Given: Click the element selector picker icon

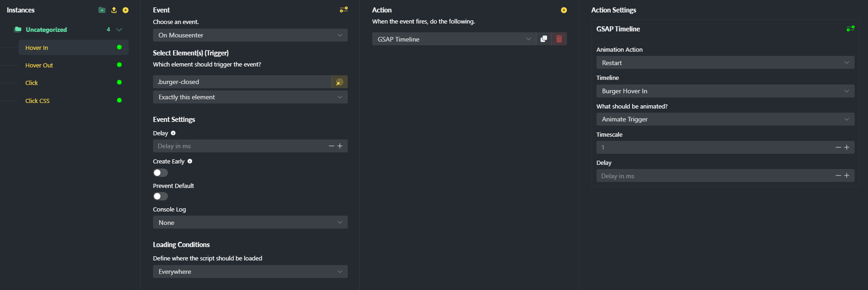Looking at the screenshot, I should click(339, 82).
